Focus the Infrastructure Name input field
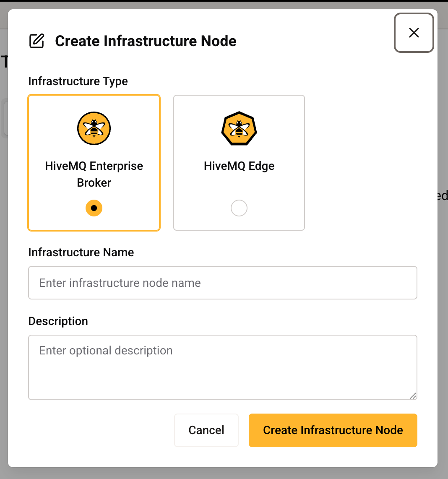The height and width of the screenshot is (479, 448). coord(222,283)
